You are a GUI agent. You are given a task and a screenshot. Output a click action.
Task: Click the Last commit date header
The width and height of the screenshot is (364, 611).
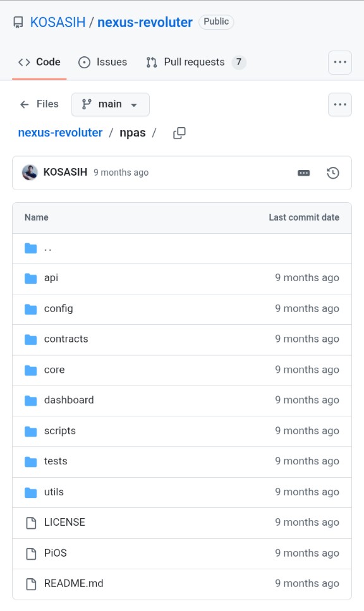[x=304, y=217]
